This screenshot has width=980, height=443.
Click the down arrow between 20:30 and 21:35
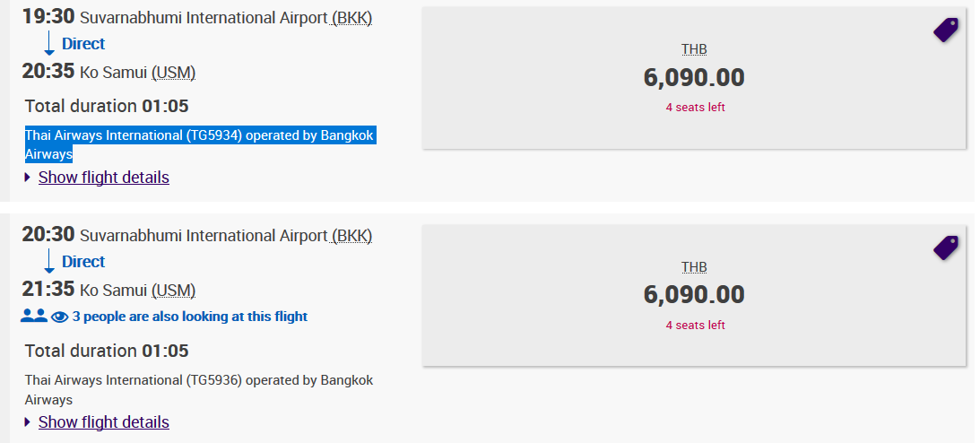pyautogui.click(x=49, y=261)
